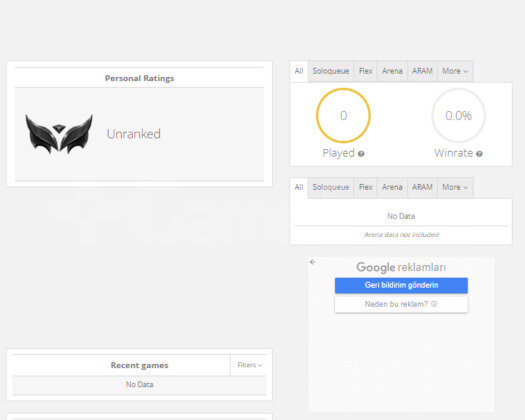525x420 pixels.
Task: Click the Personal Ratings header
Action: (139, 78)
